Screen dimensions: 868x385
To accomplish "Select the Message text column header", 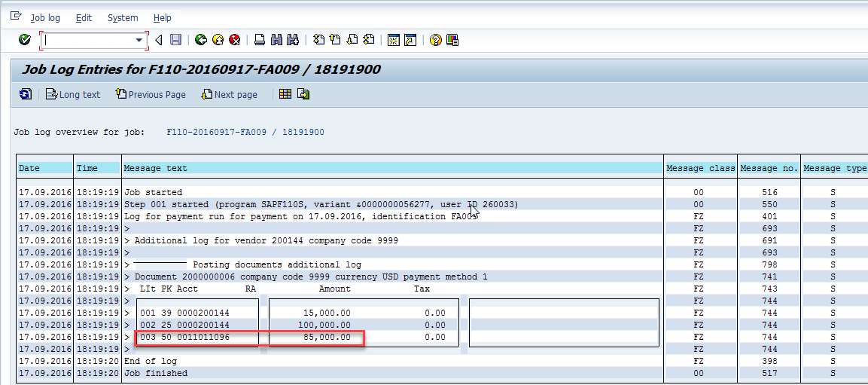I will coord(155,168).
